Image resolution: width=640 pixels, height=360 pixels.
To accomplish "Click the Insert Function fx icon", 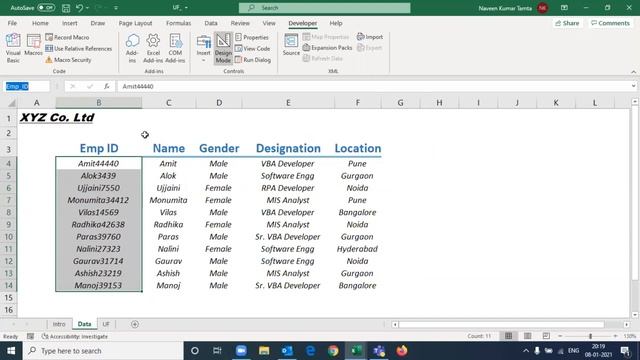I will (107, 86).
